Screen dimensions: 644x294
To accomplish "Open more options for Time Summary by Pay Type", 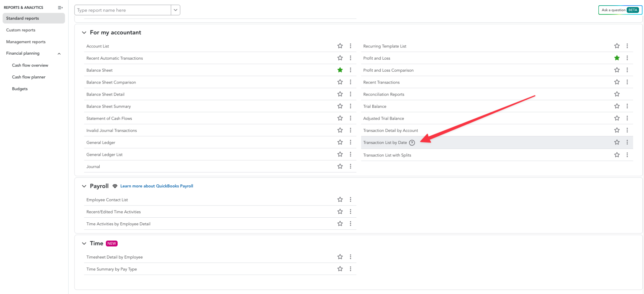I will pyautogui.click(x=350, y=269).
